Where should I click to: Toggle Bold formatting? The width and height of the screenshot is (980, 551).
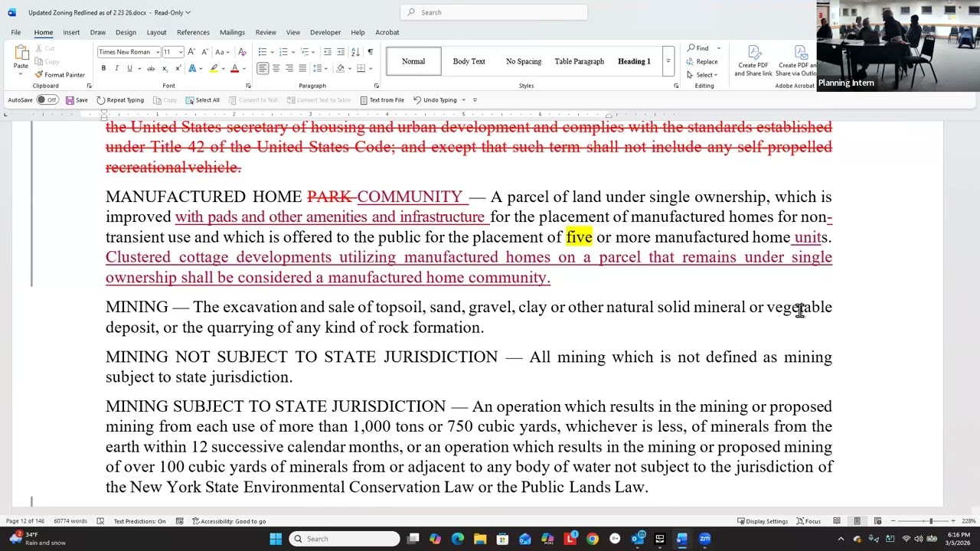(x=103, y=69)
